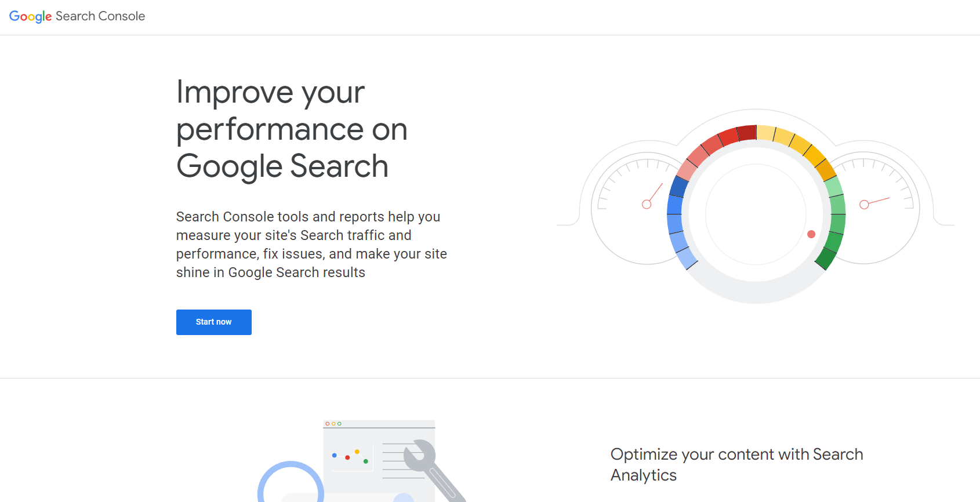Click the Google logo in the header
The height and width of the screenshot is (502, 980).
point(30,16)
